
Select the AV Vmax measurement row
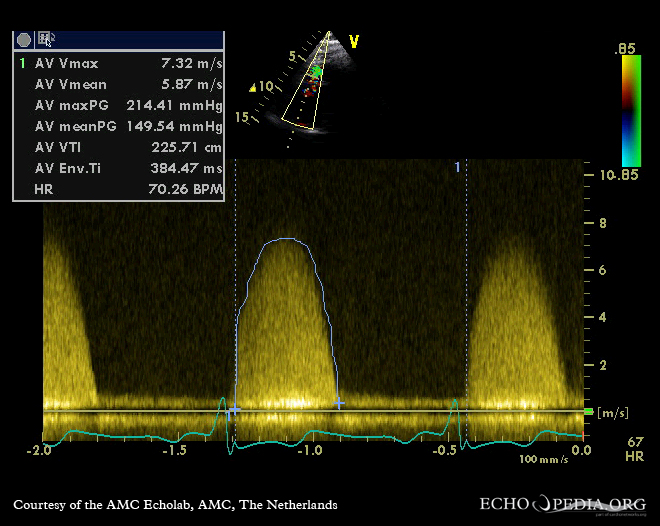(x=118, y=62)
